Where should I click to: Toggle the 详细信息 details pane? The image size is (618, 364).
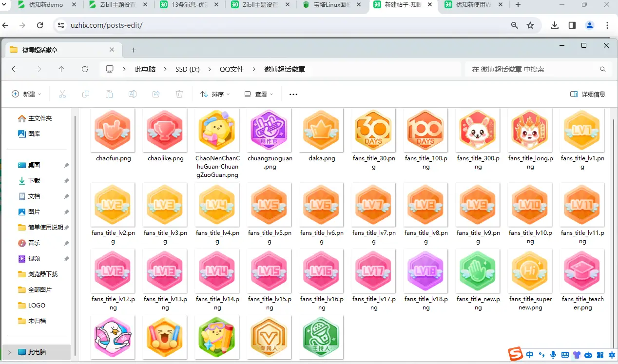588,94
